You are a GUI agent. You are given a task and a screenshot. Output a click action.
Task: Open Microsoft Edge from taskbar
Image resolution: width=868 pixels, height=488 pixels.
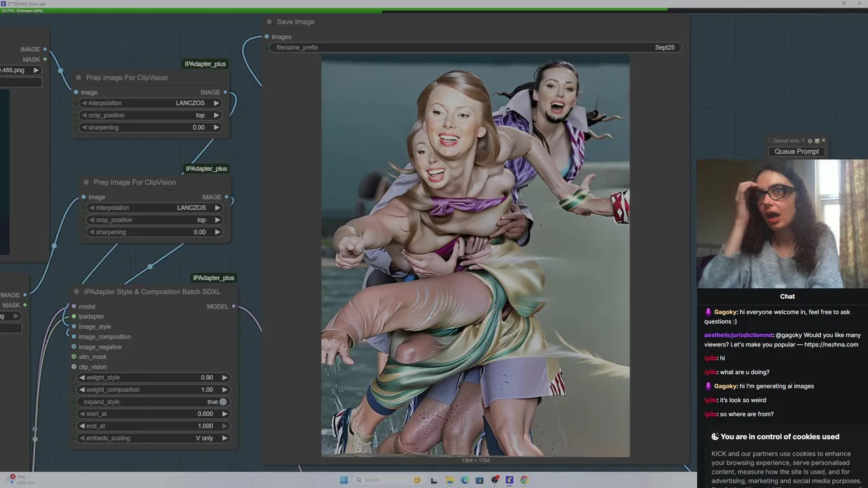465,480
